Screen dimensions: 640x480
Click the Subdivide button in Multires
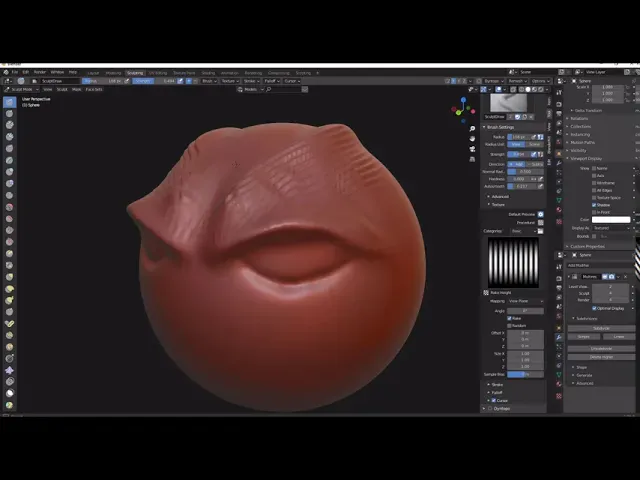point(601,327)
